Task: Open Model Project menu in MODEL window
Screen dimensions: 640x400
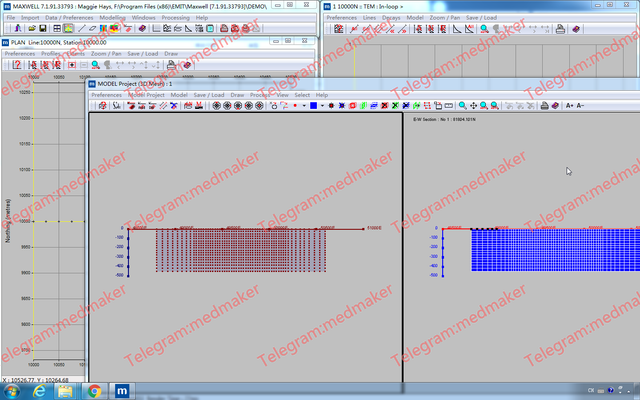Action: (x=146, y=95)
